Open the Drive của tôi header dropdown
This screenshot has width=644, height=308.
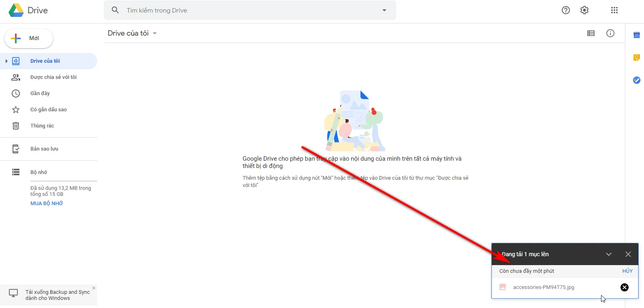pyautogui.click(x=155, y=33)
